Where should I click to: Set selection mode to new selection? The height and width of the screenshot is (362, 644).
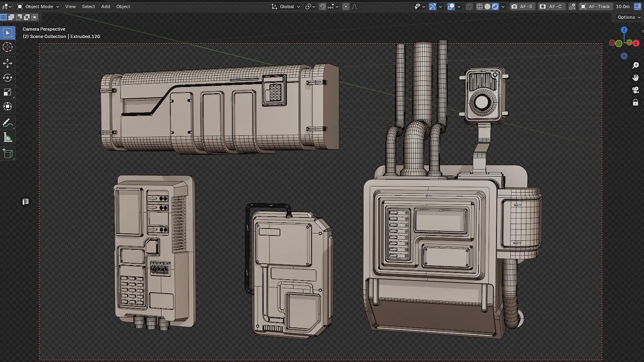point(4,17)
